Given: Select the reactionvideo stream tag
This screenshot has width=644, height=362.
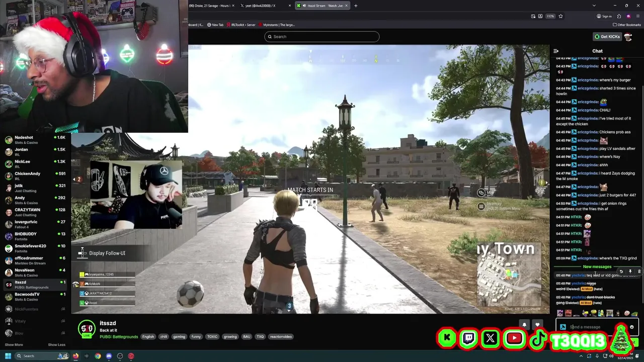Looking at the screenshot, I should coord(281,337).
